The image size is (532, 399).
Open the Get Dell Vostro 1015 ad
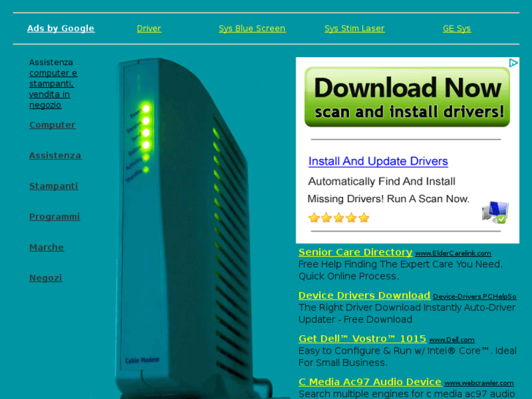click(362, 338)
